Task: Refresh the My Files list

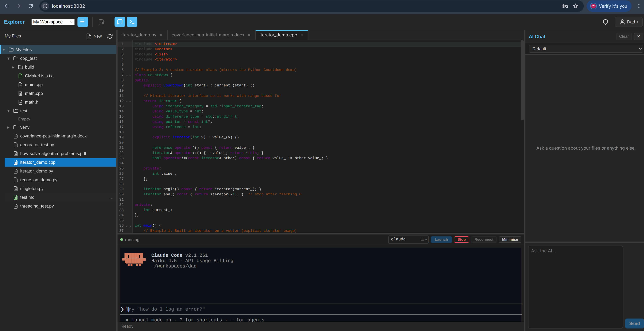Action: tap(110, 36)
